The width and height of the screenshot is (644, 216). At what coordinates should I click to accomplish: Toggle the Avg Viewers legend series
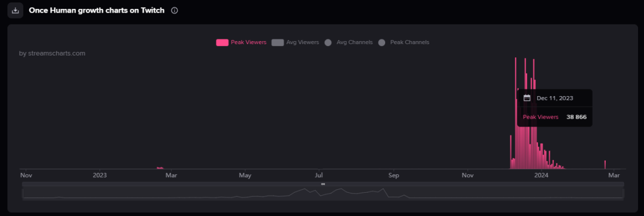(295, 42)
